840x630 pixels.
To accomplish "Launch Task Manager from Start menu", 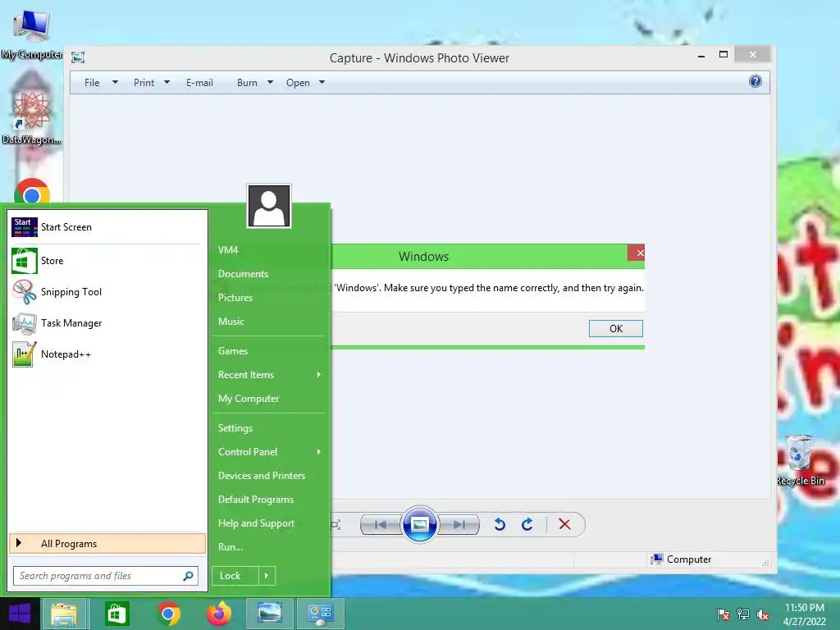I will (x=106, y=323).
